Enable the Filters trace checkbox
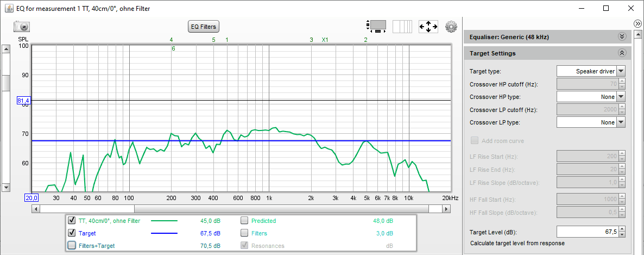 tap(244, 233)
